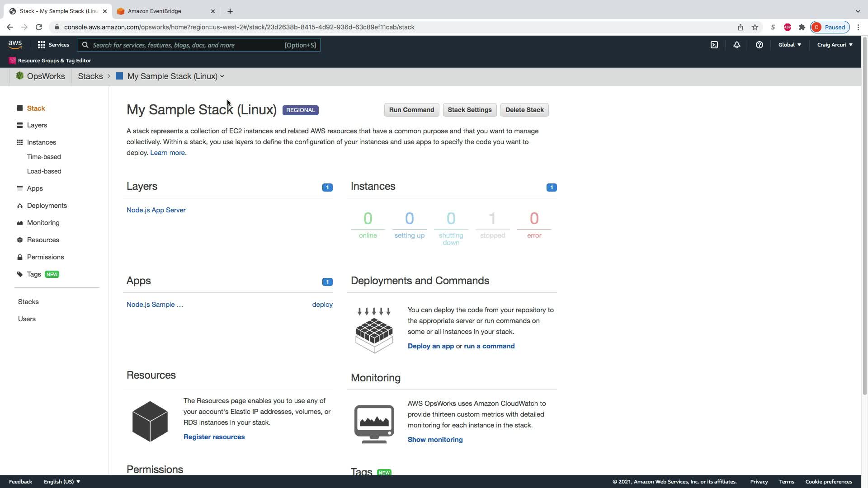Open the Global region dropdown

click(789, 45)
